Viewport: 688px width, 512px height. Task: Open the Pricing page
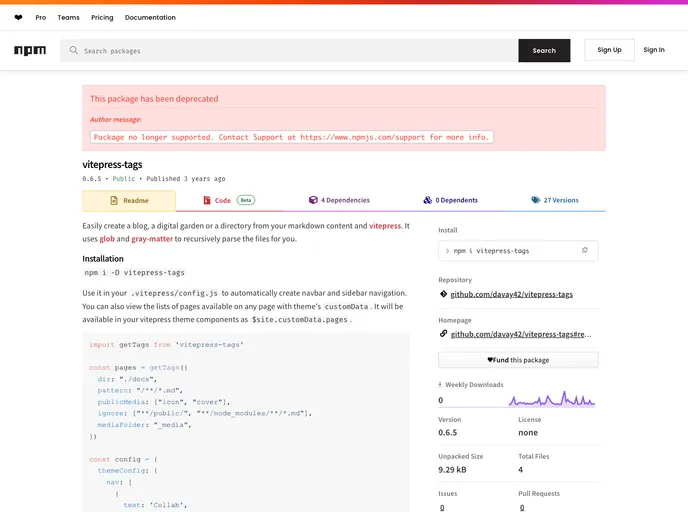point(102,18)
